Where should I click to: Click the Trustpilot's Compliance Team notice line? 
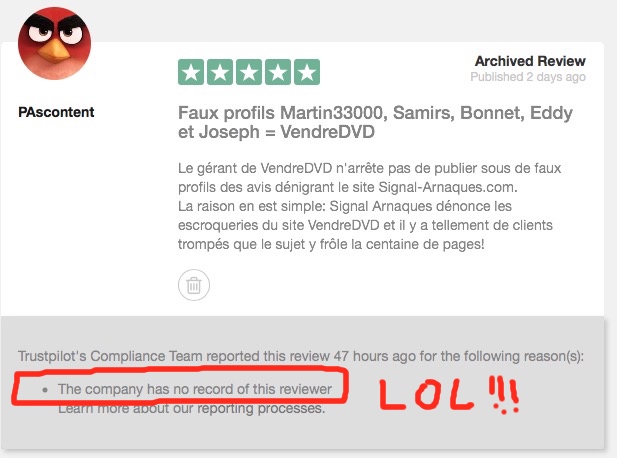[301, 356]
